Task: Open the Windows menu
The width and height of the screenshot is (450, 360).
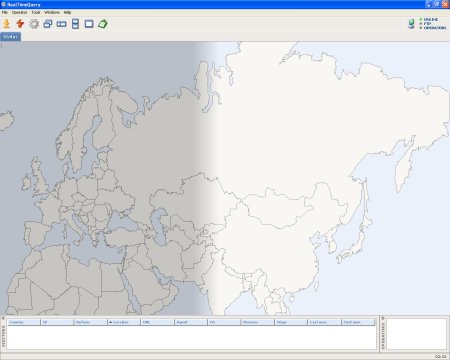Action: coord(52,12)
